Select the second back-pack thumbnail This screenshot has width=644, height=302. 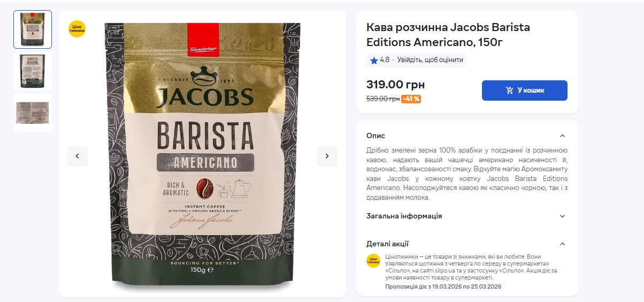point(33,71)
